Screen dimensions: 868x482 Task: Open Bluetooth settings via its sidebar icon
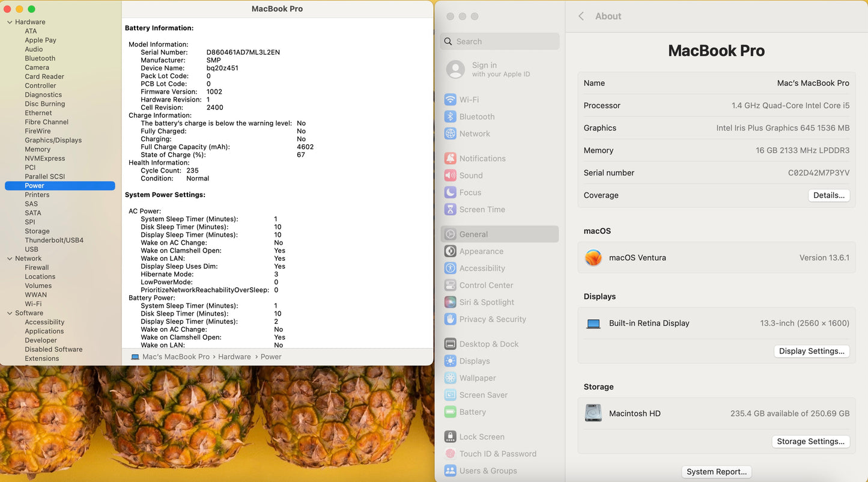pos(450,117)
